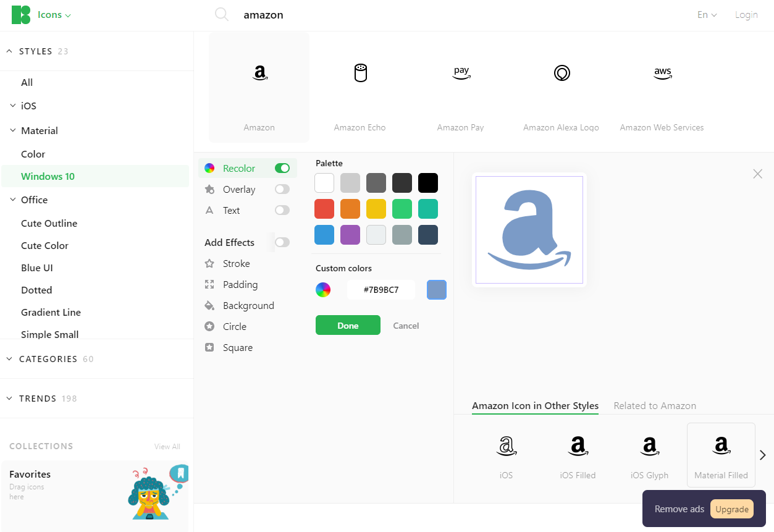Click the Circle effect icon
774x532 pixels.
coord(209,326)
